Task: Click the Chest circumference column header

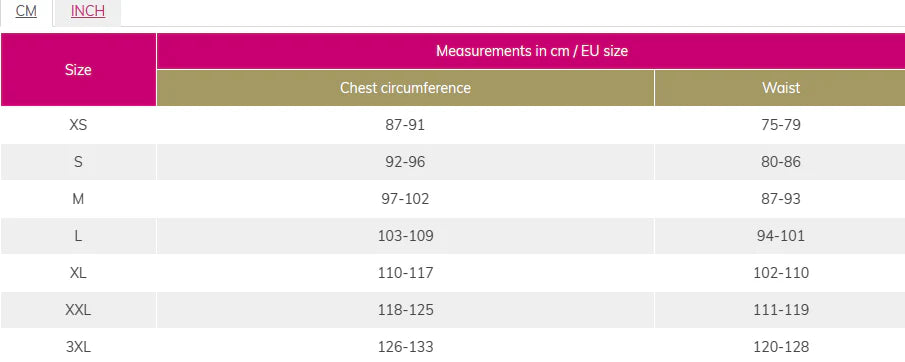Action: coord(405,88)
